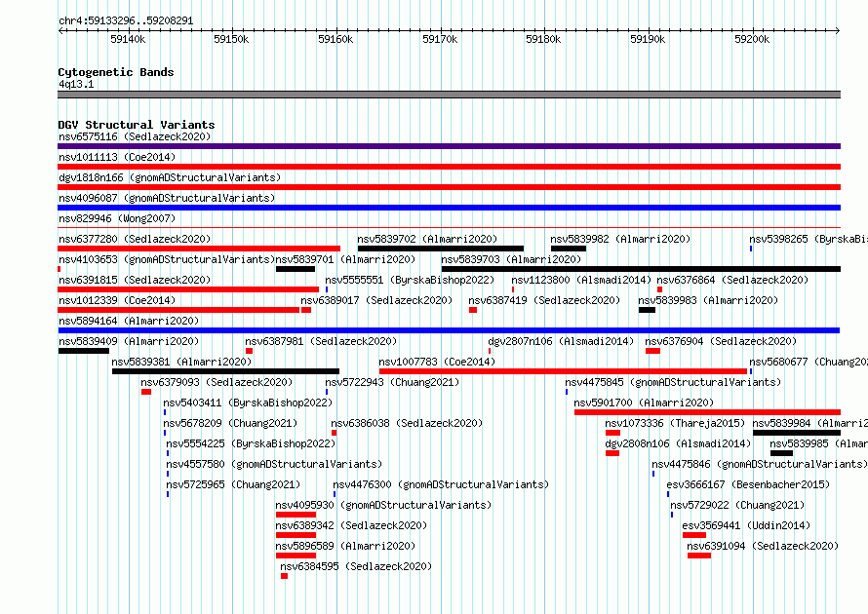
Task: Open nsv4476300 gnomADStructuralVariants label
Action: tap(441, 484)
